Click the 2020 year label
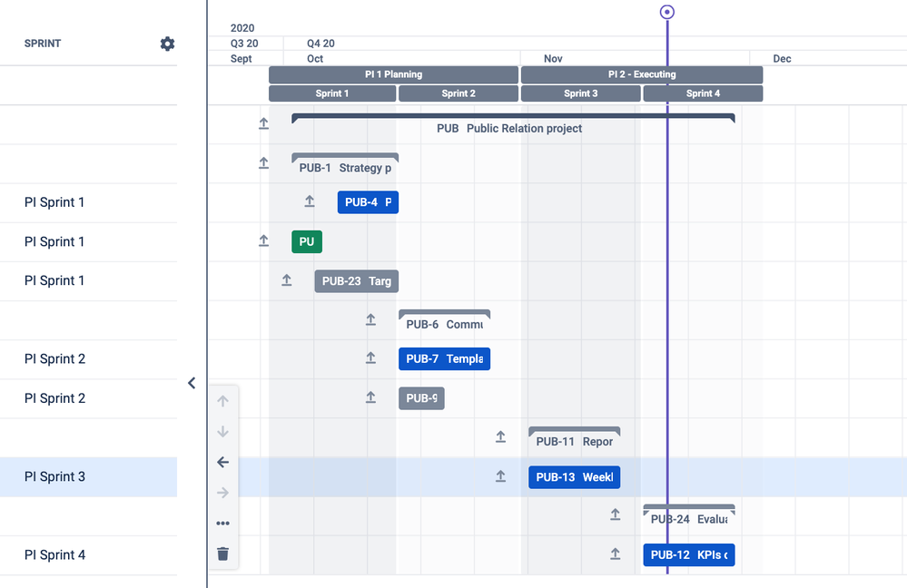Viewport: 907px width, 588px height. pos(242,28)
